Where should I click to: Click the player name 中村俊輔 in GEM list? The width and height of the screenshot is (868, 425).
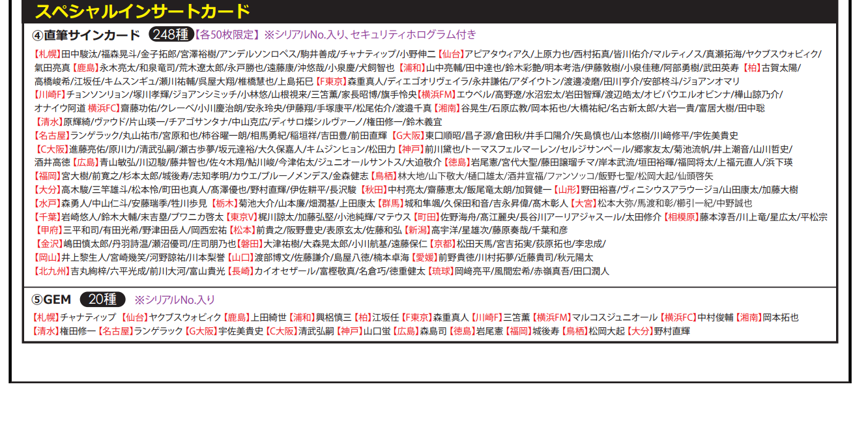point(715,317)
